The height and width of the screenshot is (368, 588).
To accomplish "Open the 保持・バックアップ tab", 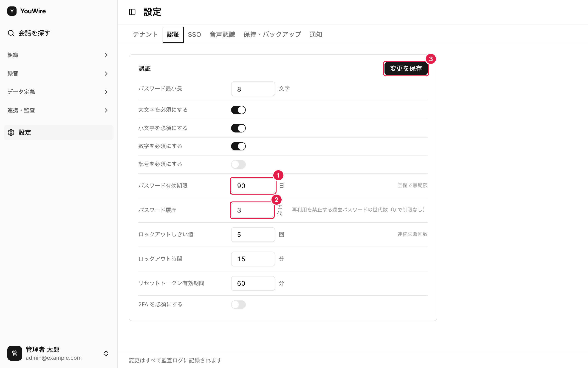I will pos(272,34).
